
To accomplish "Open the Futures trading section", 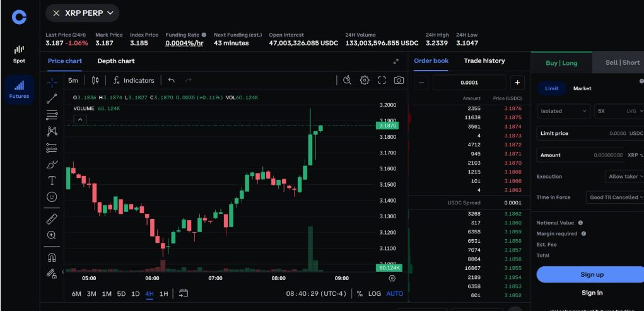I will tap(19, 90).
